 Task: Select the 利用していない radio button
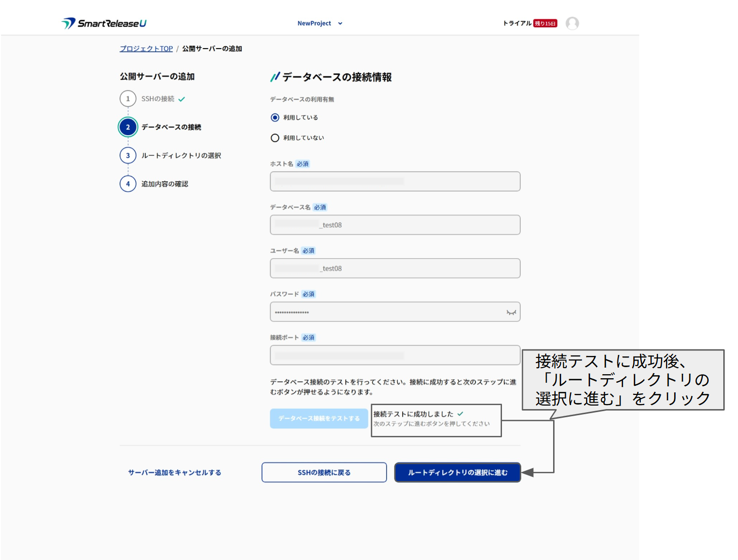[x=275, y=138]
